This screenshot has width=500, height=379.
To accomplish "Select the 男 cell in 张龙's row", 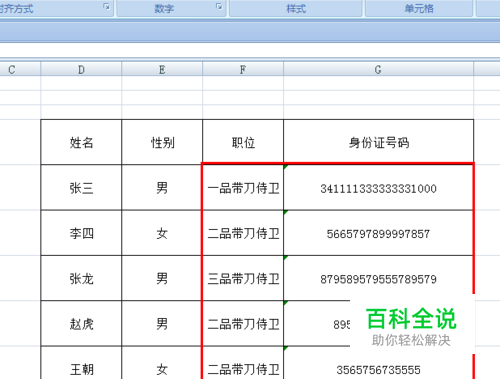I will coord(162,278).
